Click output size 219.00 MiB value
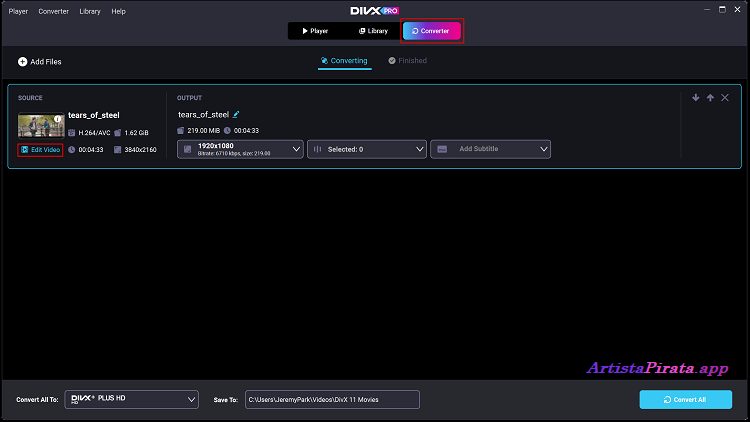 pos(204,131)
